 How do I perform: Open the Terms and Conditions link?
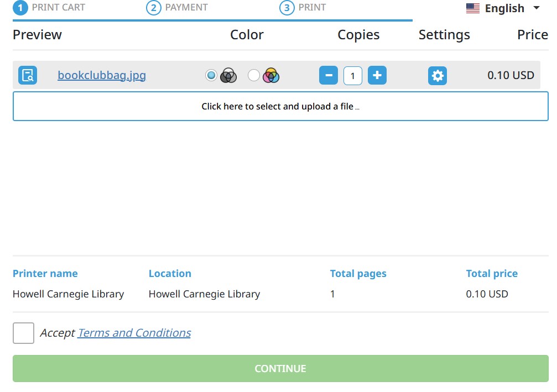click(134, 332)
